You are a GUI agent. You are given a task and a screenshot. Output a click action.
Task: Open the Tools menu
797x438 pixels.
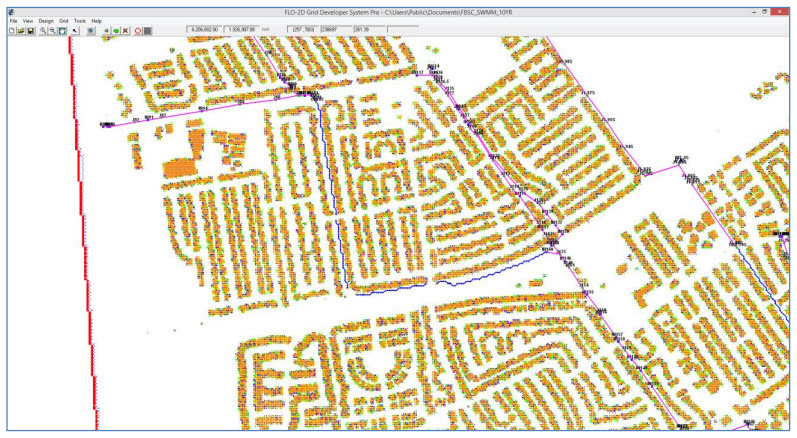[79, 21]
